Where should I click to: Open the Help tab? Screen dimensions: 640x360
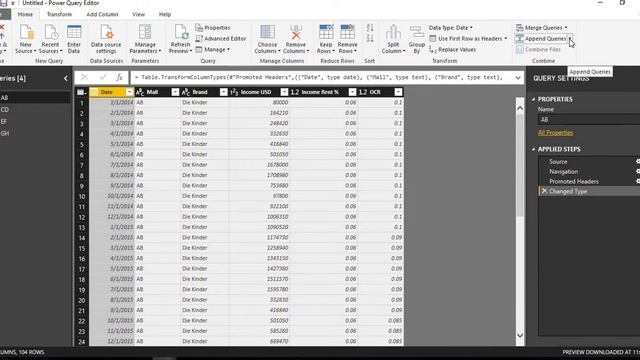click(165, 14)
